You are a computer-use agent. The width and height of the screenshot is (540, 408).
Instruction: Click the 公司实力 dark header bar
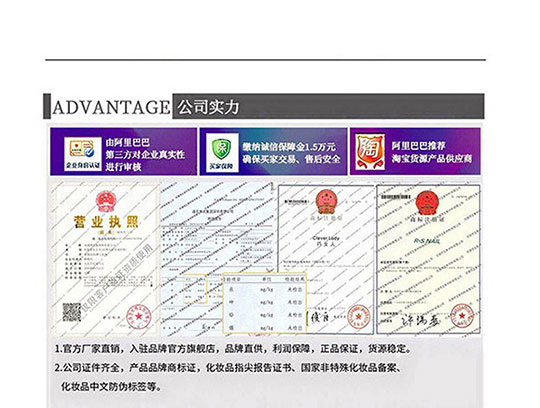tap(329, 106)
